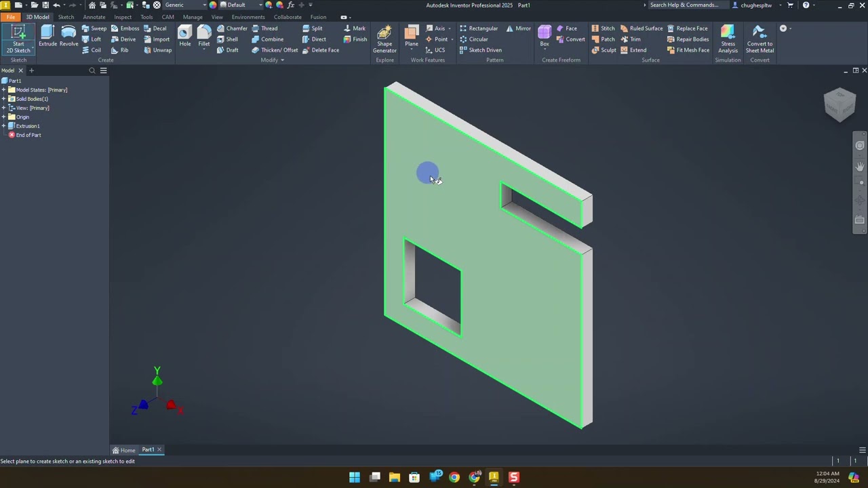868x488 pixels.
Task: Open the File menu
Action: (11, 17)
